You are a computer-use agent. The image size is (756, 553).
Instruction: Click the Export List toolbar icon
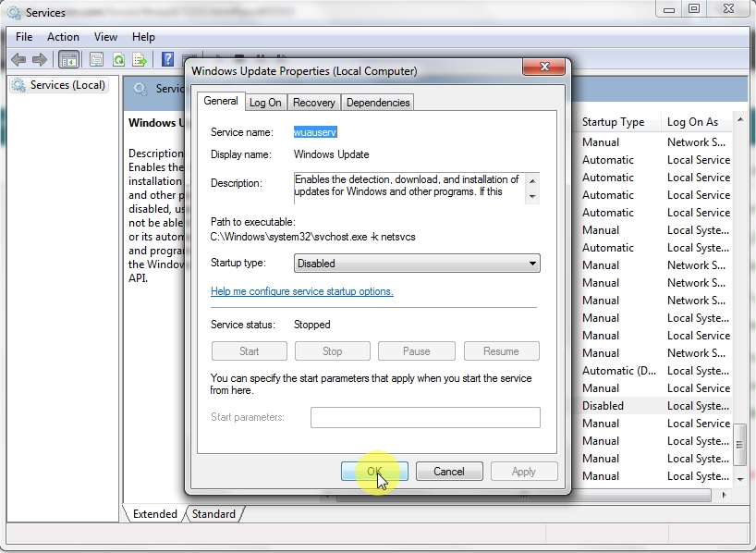click(x=140, y=60)
